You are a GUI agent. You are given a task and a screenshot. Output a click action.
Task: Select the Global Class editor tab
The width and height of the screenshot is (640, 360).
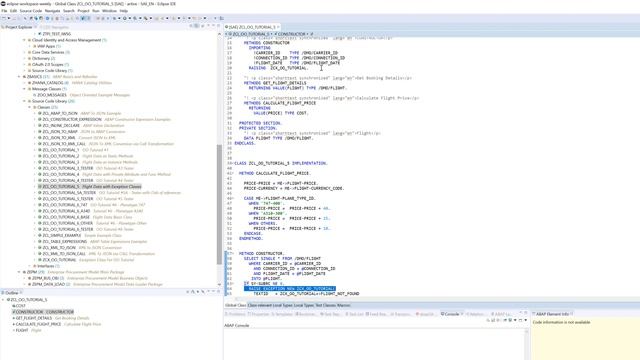click(x=236, y=305)
